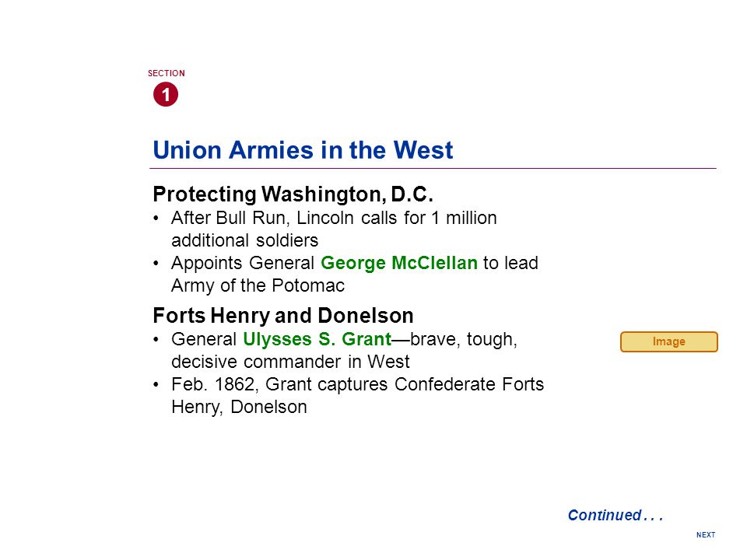The image size is (747, 560).
Task: Click the bullet marker before Appoints General
Action: (x=156, y=263)
